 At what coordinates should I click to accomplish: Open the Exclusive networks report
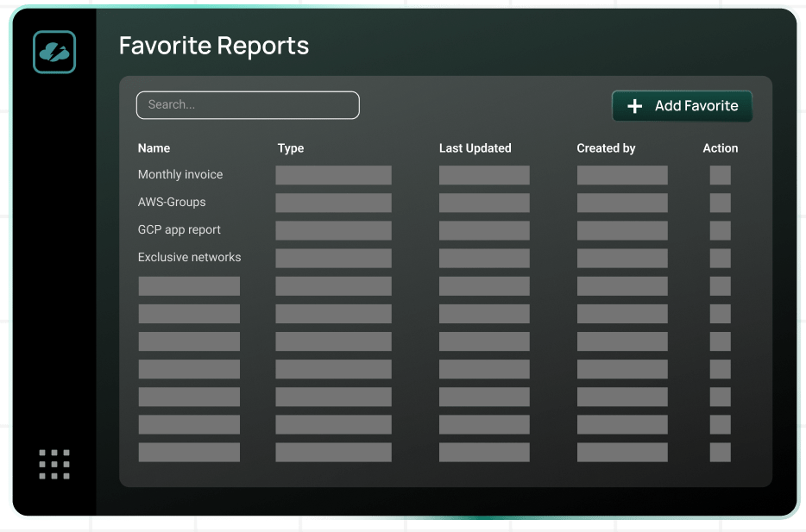coord(189,257)
